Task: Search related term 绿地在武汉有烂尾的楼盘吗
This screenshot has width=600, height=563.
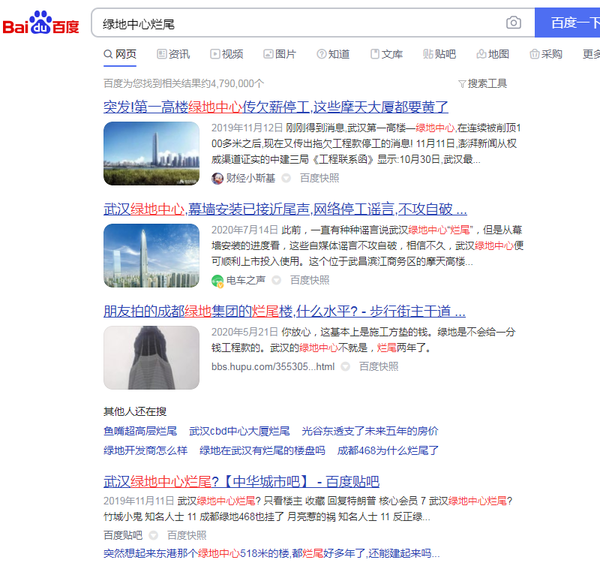Action: (x=262, y=450)
